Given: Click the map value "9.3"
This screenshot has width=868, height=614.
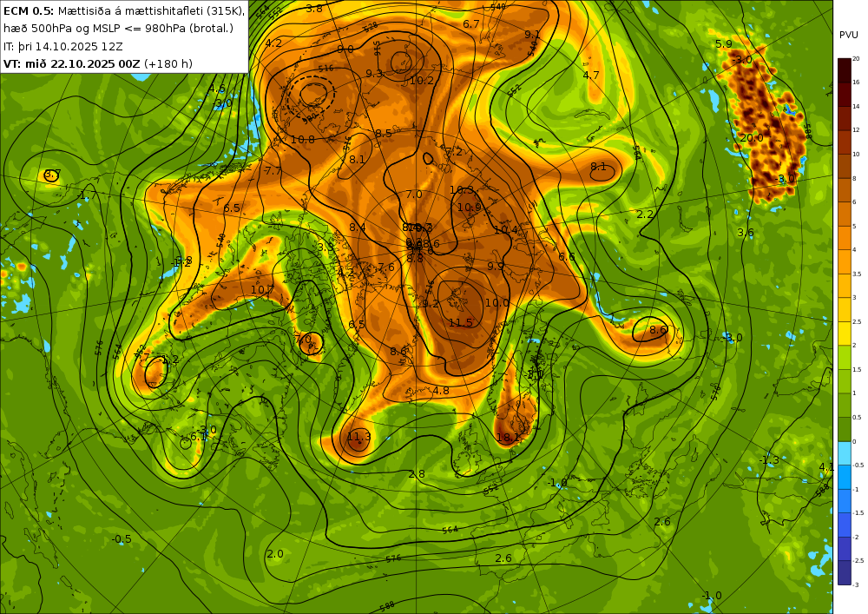Looking at the screenshot, I should (373, 74).
